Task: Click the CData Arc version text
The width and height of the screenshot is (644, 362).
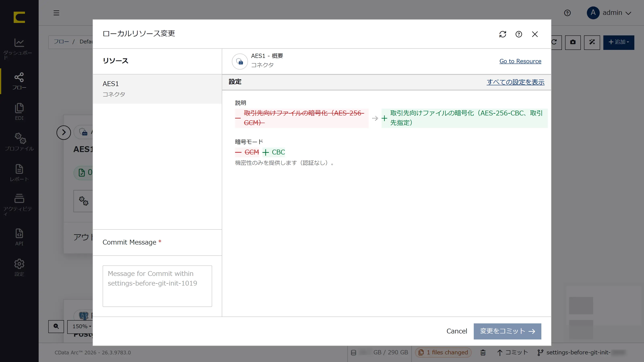Action: [93, 353]
